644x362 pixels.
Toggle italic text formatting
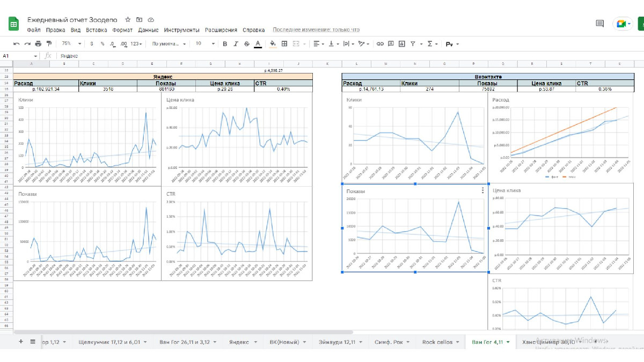(236, 44)
